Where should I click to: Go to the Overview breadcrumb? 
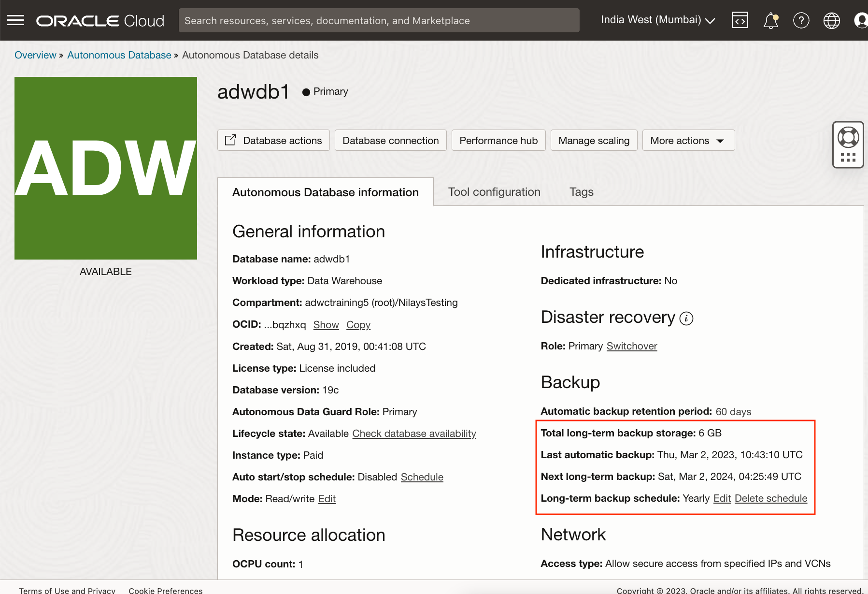point(35,55)
